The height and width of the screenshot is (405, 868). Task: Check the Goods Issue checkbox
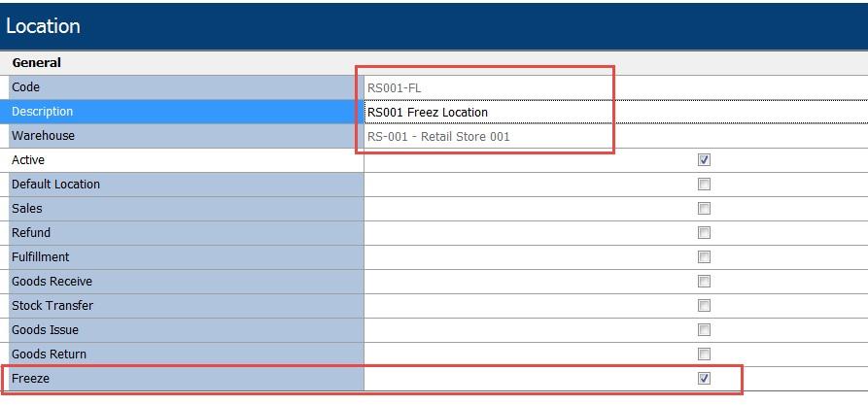(x=704, y=330)
